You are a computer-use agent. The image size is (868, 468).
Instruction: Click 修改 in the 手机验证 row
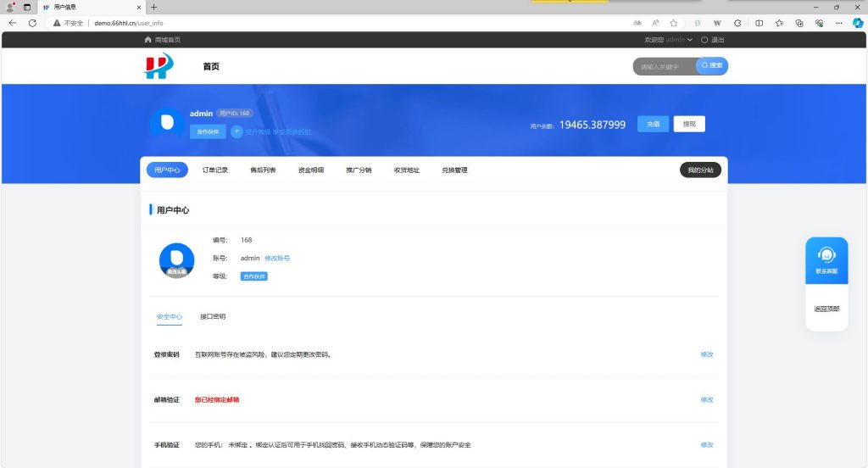point(707,445)
